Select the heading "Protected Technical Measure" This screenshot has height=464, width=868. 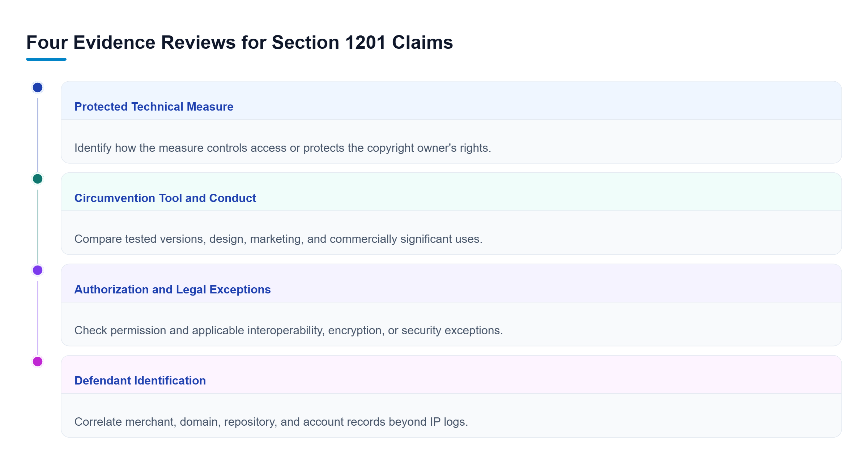tap(154, 107)
